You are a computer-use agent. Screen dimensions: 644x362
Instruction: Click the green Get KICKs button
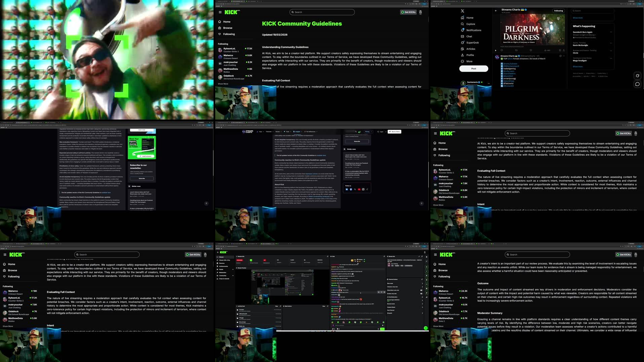tap(408, 12)
